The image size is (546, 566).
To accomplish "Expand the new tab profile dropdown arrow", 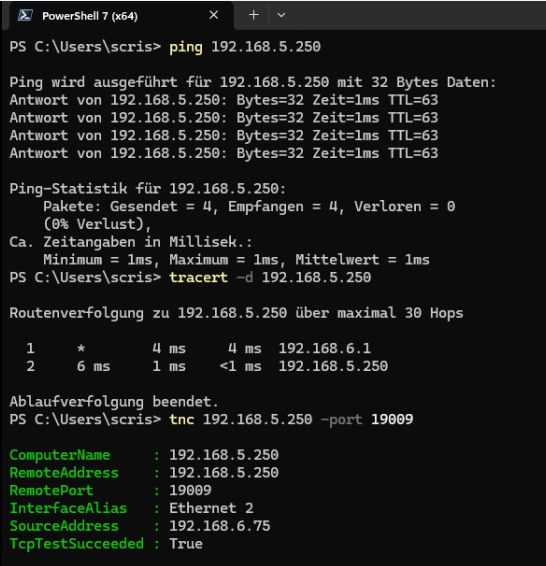I will coord(281,15).
